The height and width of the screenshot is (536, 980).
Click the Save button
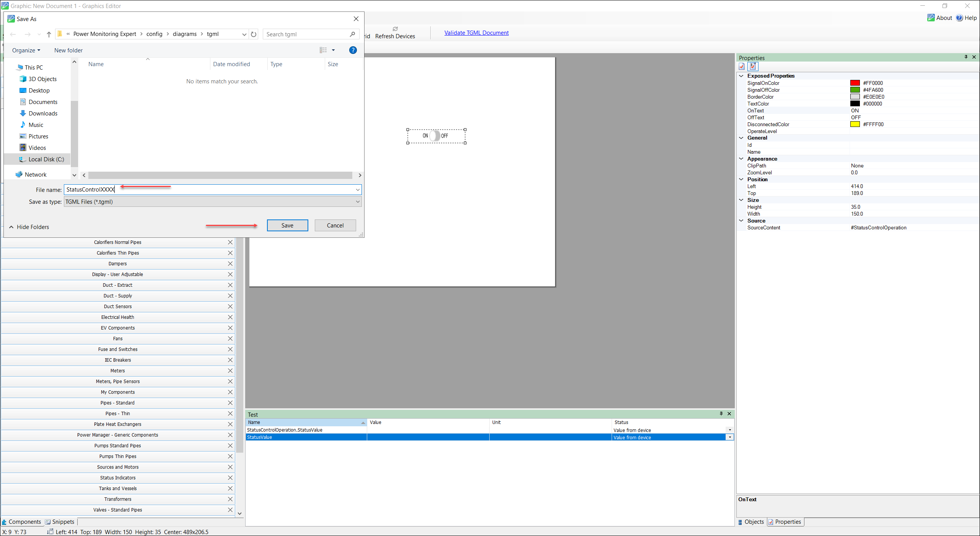[x=287, y=226]
